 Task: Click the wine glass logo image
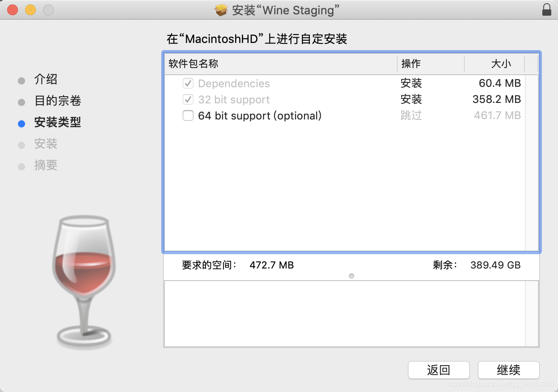[x=84, y=282]
